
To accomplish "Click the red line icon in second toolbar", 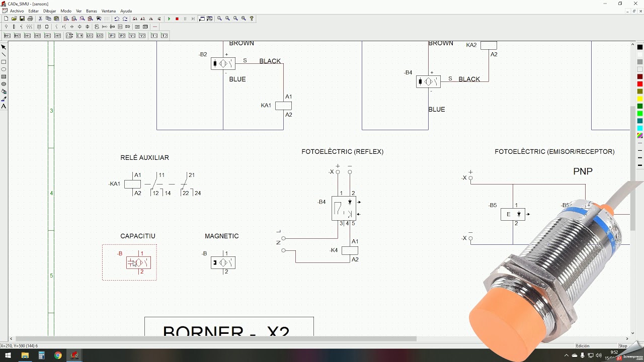I will pyautogui.click(x=155, y=27).
